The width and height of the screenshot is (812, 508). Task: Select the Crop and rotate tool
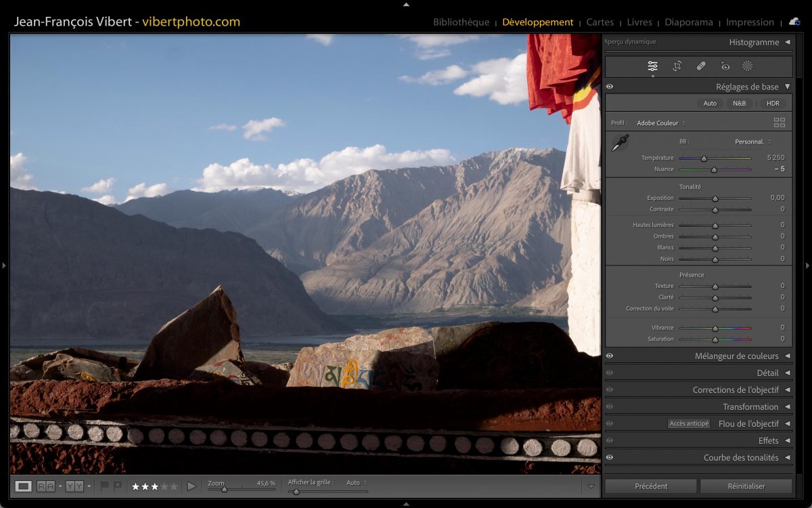(677, 66)
